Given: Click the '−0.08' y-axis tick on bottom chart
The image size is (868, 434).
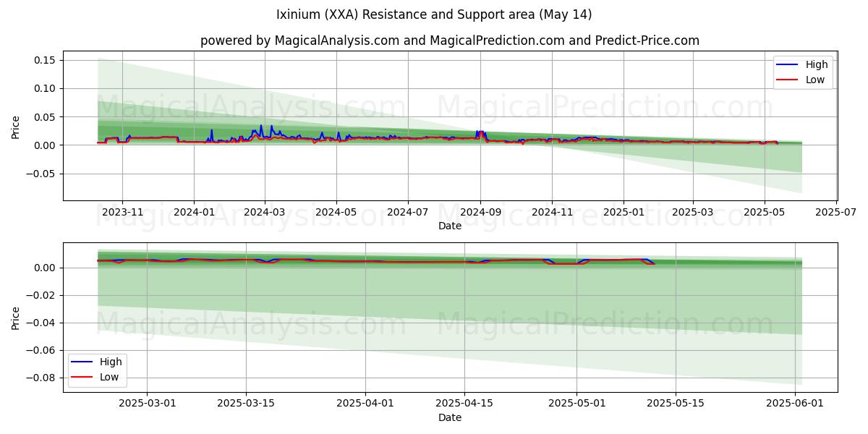Looking at the screenshot, I should coord(42,378).
